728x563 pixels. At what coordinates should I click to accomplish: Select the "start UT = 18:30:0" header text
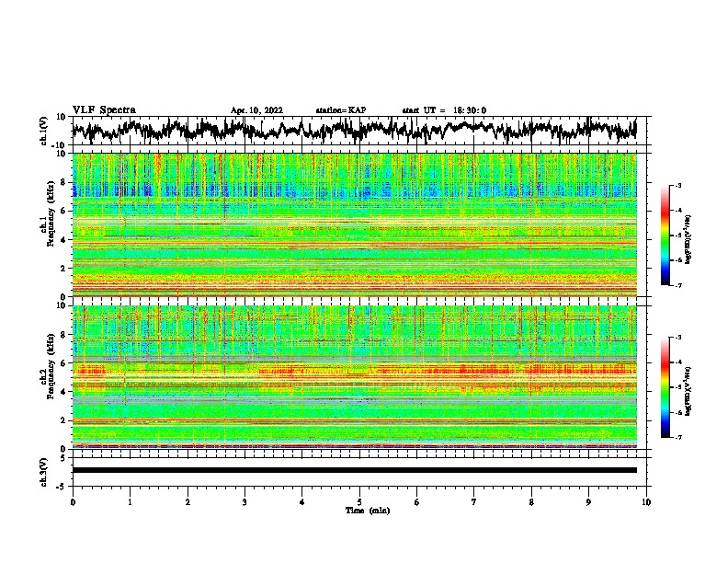pos(444,110)
